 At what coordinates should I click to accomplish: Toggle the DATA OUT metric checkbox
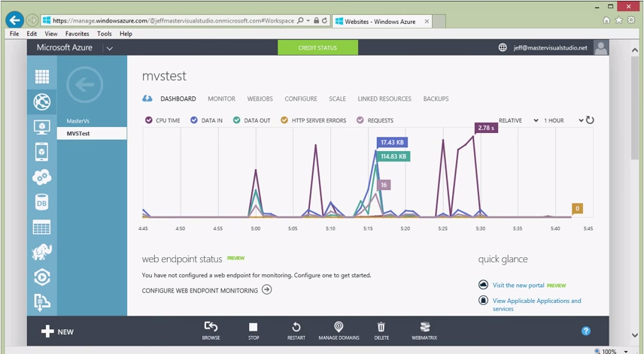tap(236, 120)
